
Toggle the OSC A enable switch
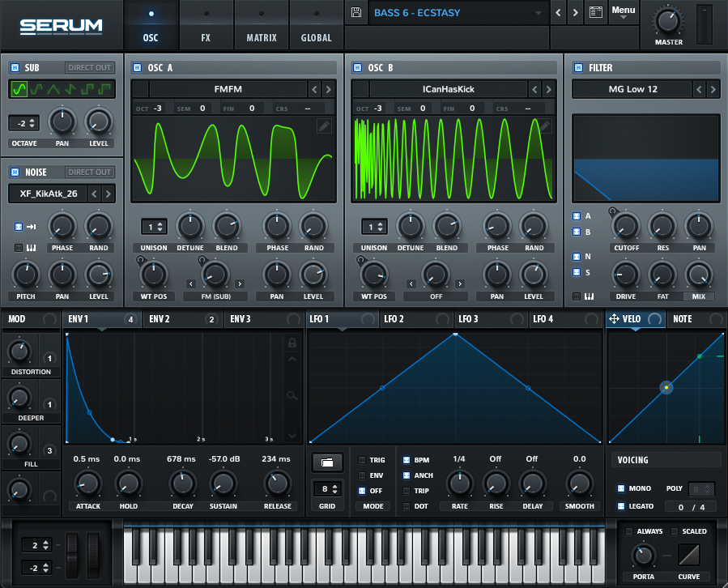coord(137,68)
